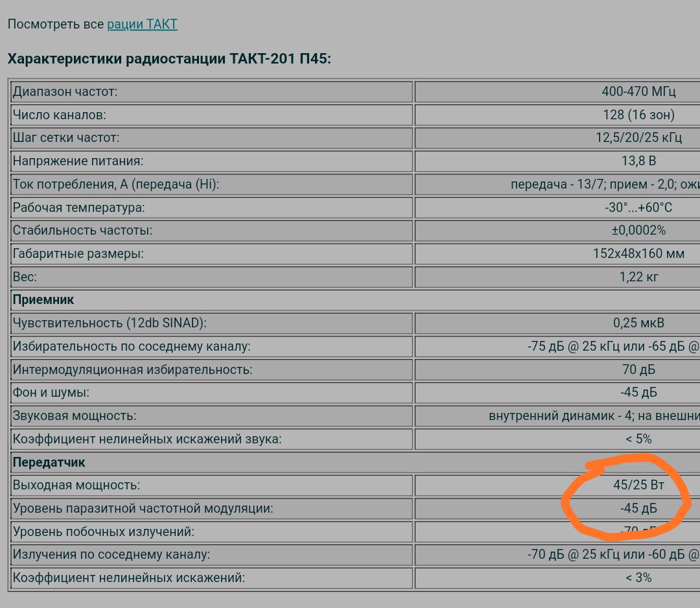Click the 'Передатчик' section header
The image size is (700, 608).
[x=49, y=462]
